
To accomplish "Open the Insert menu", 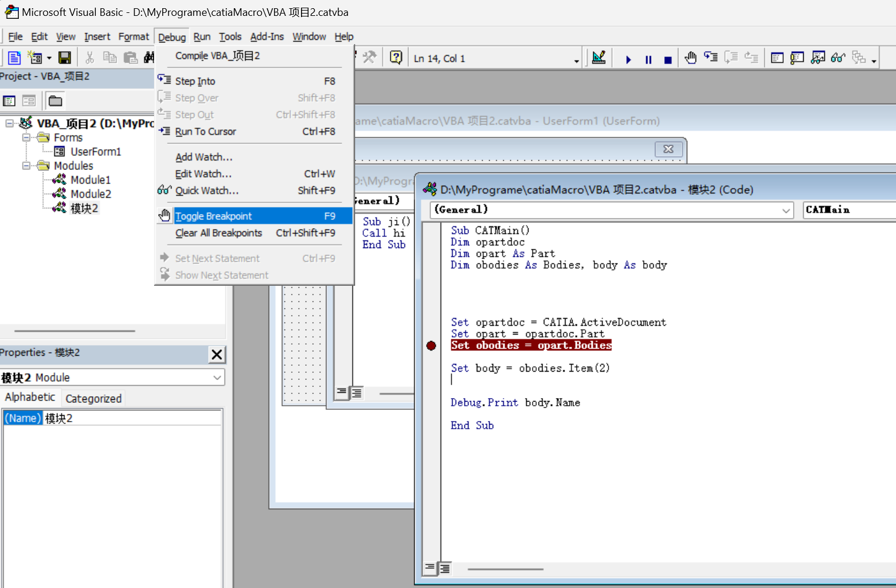I will tap(97, 36).
